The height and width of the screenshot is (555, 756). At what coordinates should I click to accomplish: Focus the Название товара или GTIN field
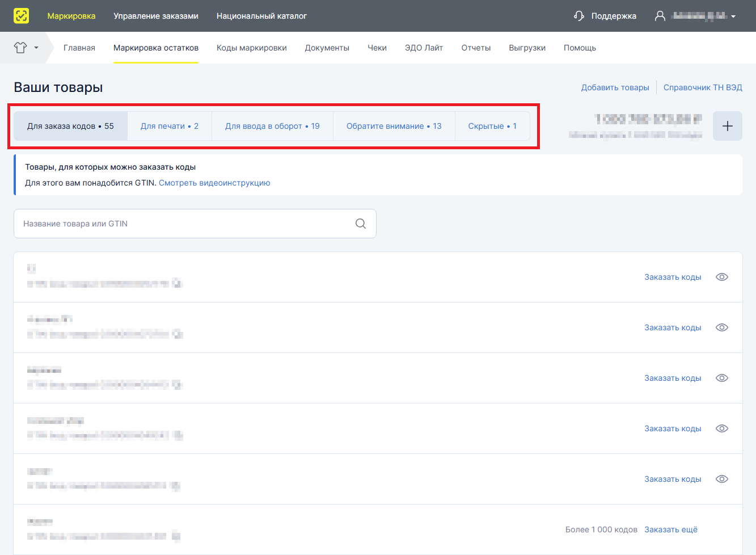coord(195,224)
